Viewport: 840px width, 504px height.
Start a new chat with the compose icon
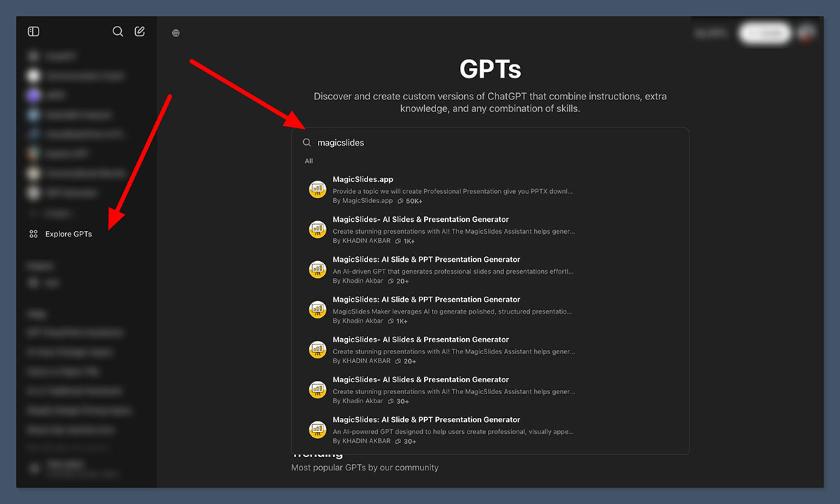[139, 31]
